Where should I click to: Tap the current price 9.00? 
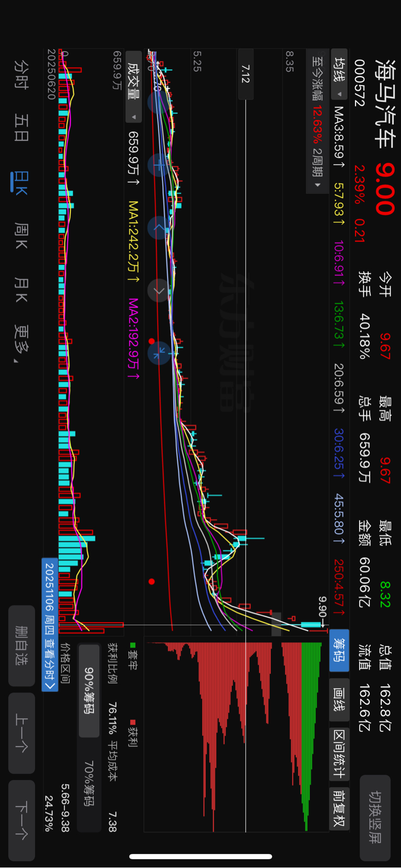tap(385, 188)
